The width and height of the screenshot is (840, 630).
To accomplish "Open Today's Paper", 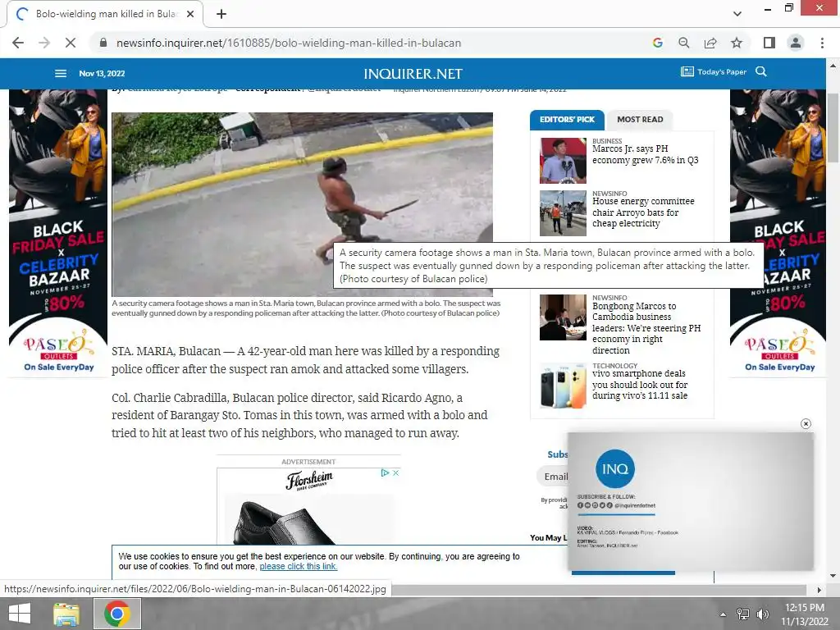I will (713, 72).
